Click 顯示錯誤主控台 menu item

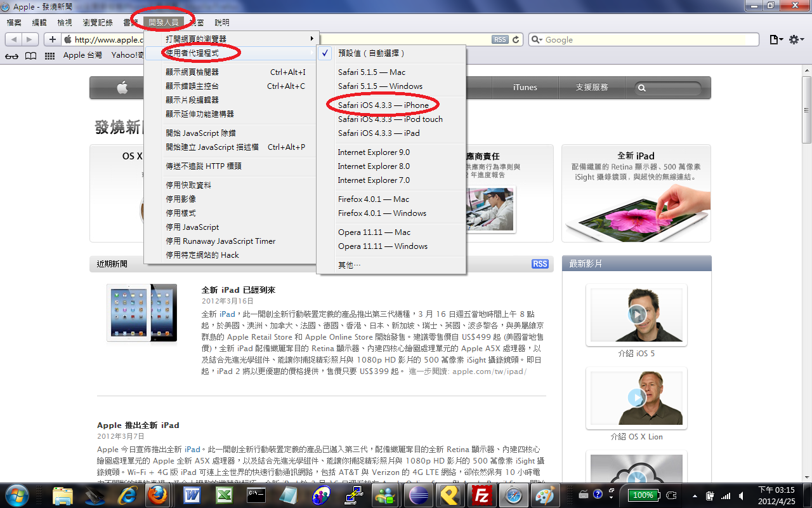[230, 86]
